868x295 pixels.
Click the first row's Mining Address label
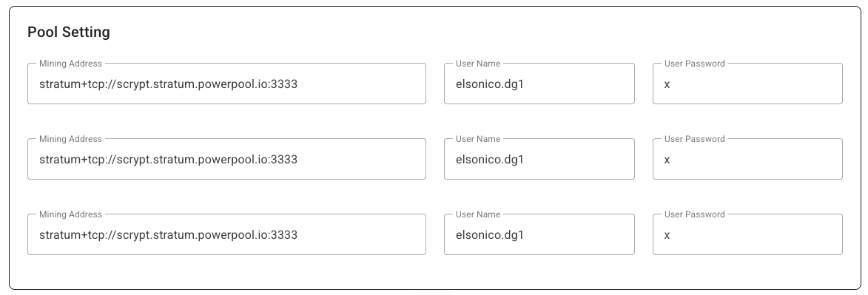pos(70,64)
